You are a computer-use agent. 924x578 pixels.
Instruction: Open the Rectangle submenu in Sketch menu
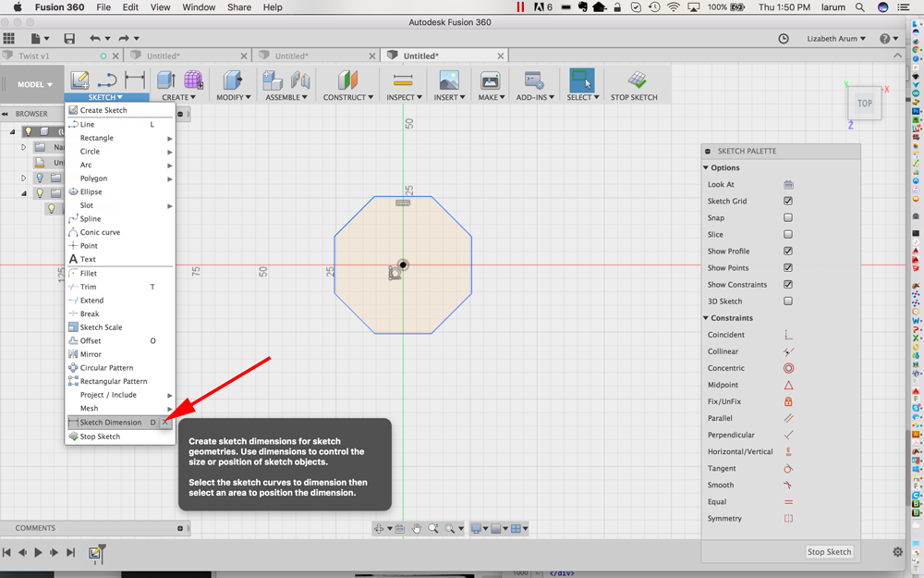point(120,138)
